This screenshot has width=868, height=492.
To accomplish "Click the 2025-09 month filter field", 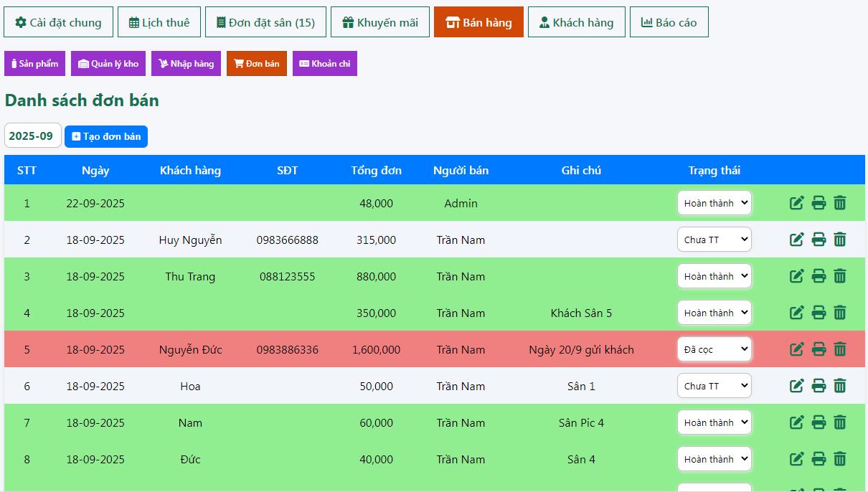I will point(32,136).
